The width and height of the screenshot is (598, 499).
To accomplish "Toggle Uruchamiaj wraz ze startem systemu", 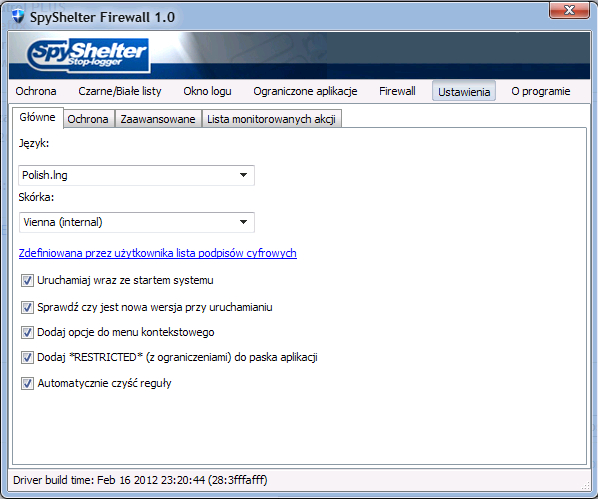I will (27, 281).
